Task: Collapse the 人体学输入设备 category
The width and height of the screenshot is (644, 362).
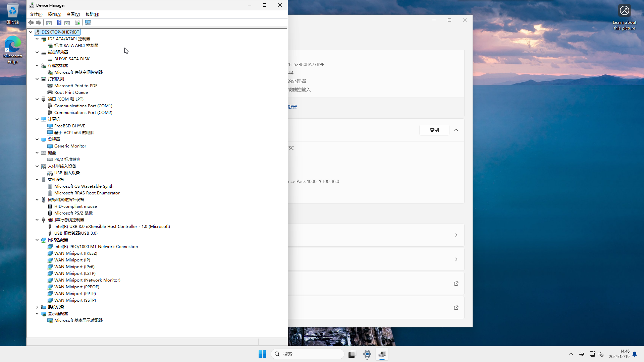Action: [x=37, y=166]
